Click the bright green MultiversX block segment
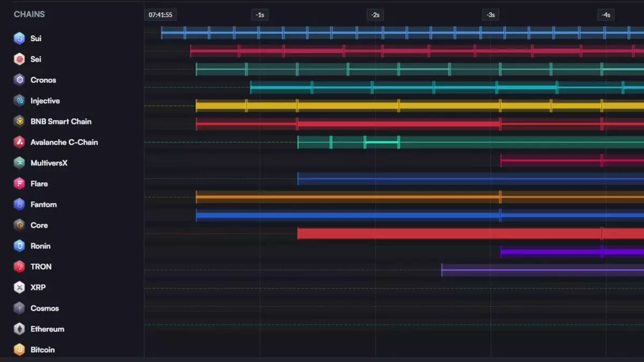Image resolution: width=644 pixels, height=362 pixels. [x=382, y=142]
